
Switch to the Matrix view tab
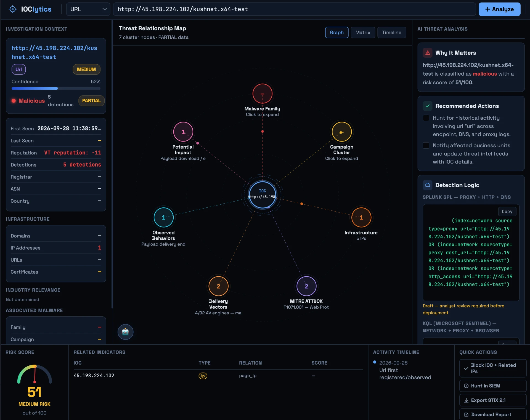pyautogui.click(x=363, y=33)
